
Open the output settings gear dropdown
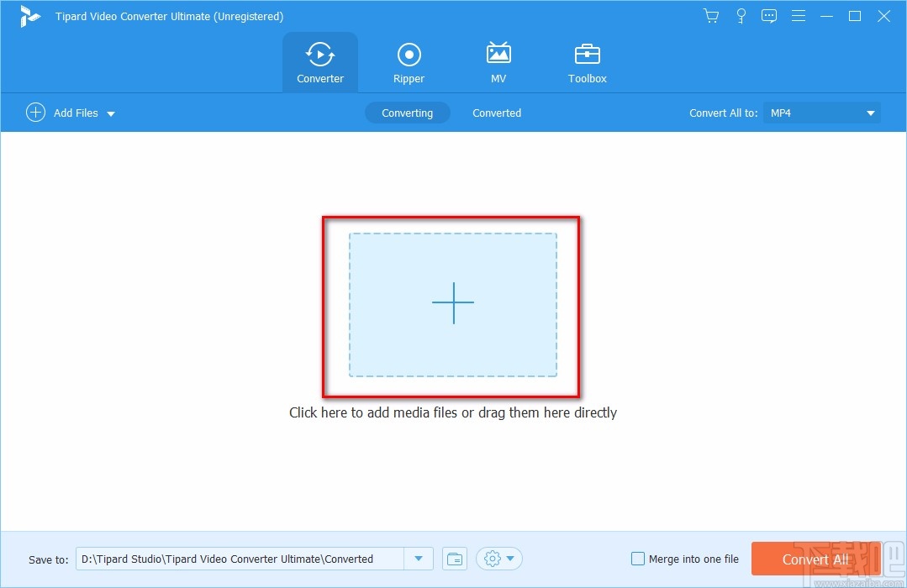498,558
